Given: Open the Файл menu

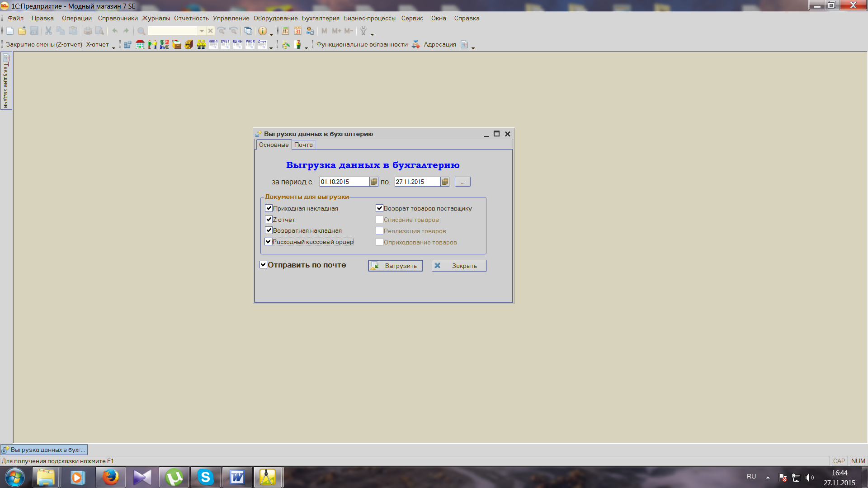Looking at the screenshot, I should tap(15, 18).
